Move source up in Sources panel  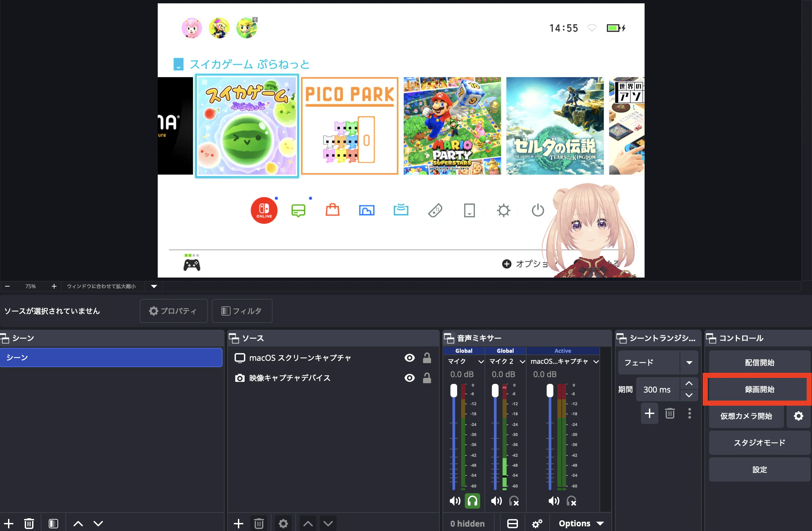pos(308,524)
